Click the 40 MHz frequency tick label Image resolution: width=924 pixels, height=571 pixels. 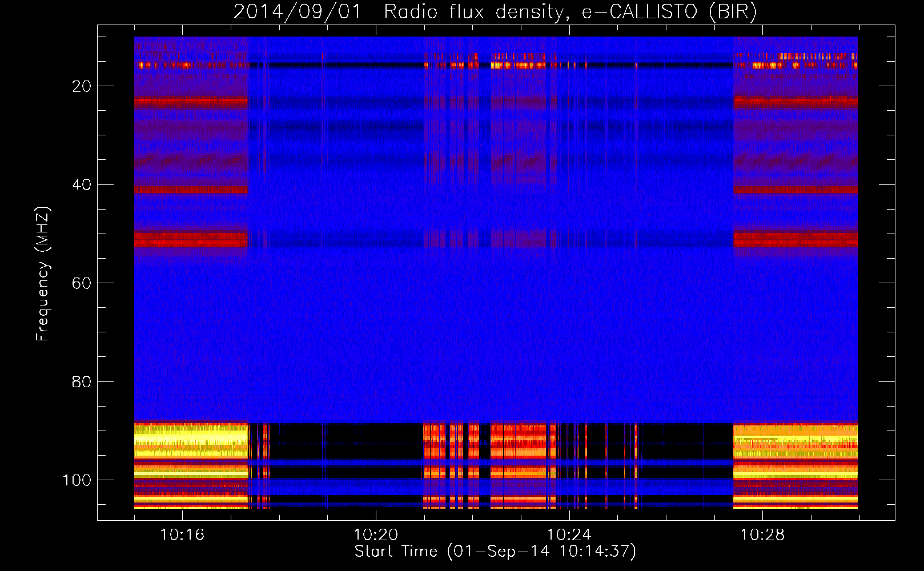click(x=82, y=184)
